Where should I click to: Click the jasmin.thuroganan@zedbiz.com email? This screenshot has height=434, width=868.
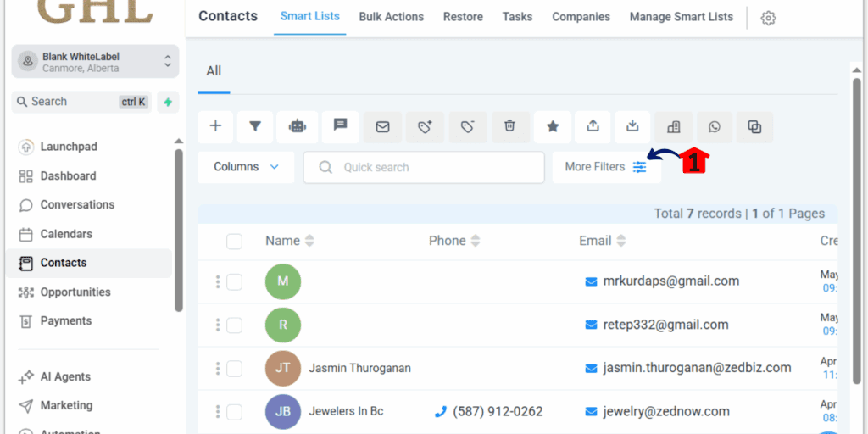pos(697,368)
